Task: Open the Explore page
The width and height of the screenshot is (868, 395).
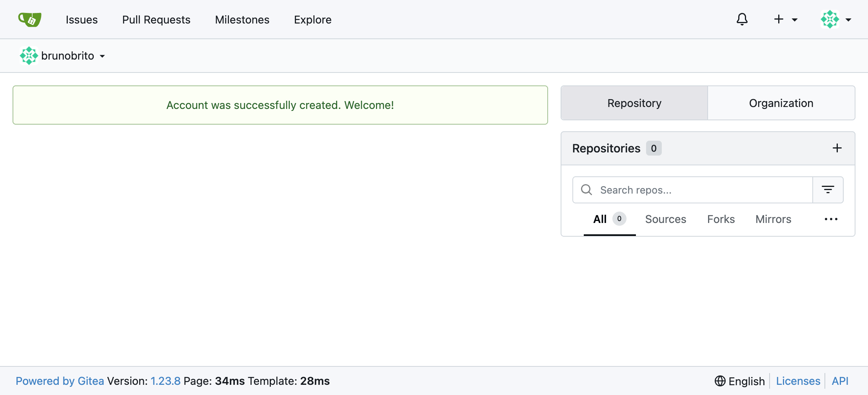Action: coord(312,19)
